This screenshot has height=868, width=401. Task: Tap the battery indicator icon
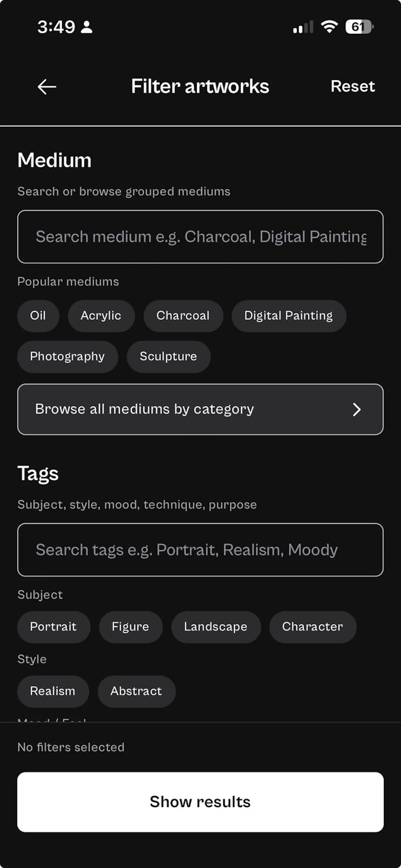pyautogui.click(x=359, y=27)
